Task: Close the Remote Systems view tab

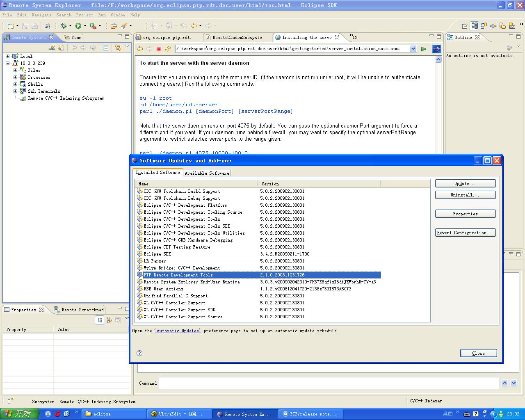Action: point(51,37)
